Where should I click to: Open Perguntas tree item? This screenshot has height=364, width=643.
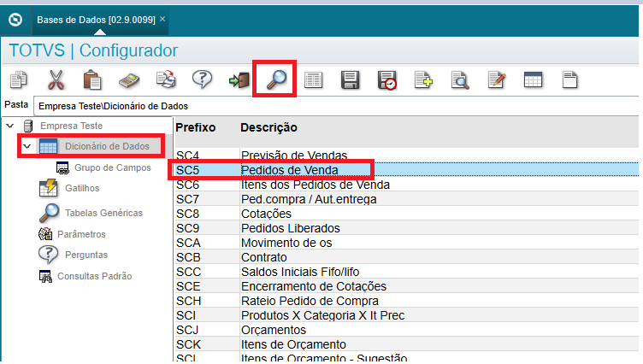(x=86, y=255)
